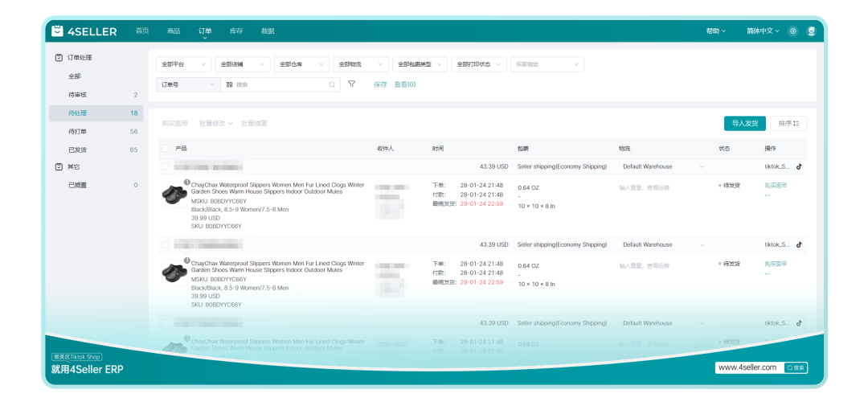
Task: Open the 全部平台 dropdown
Action: [x=183, y=64]
